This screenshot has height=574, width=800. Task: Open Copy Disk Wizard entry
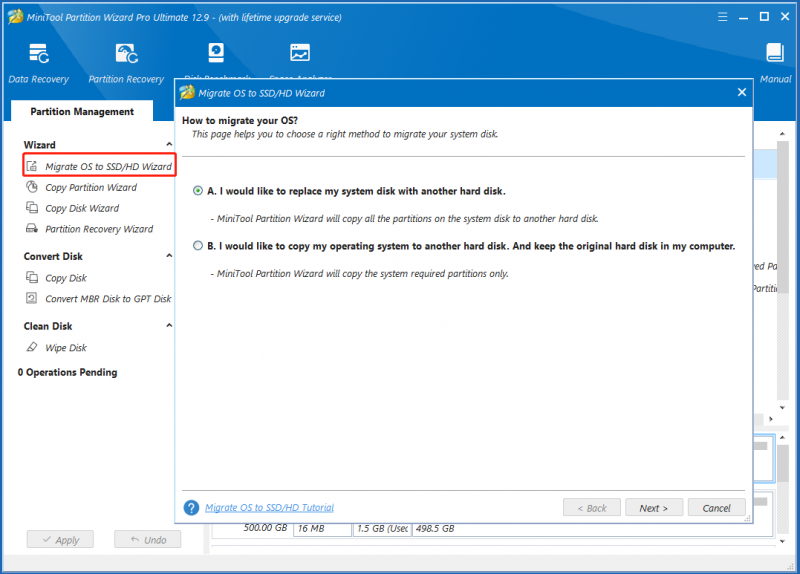pos(82,208)
